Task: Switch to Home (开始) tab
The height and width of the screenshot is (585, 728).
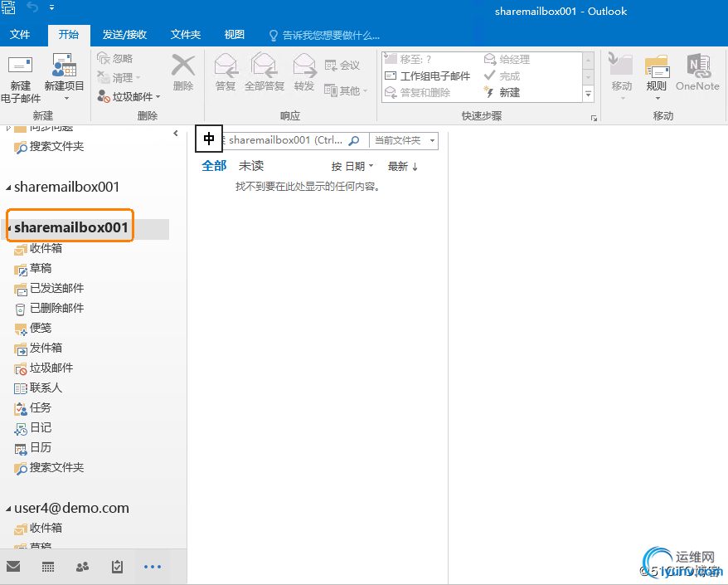Action: (69, 34)
